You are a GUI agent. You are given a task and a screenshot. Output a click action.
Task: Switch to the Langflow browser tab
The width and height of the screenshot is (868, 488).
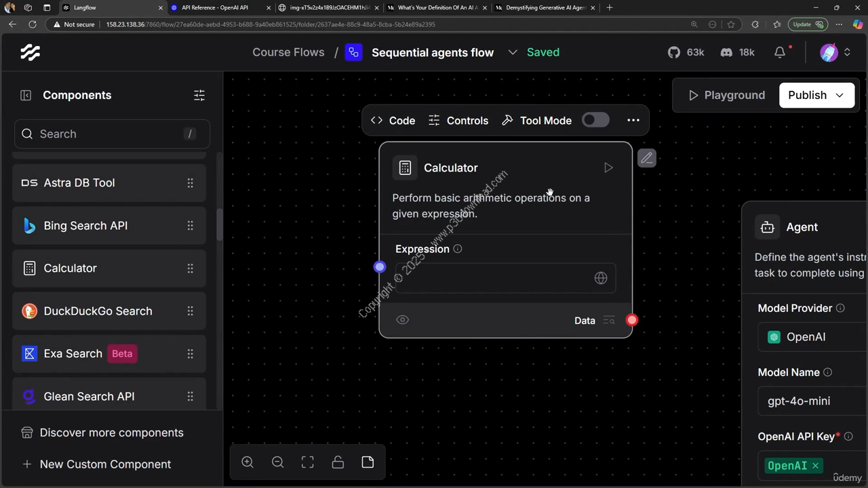coord(112,7)
